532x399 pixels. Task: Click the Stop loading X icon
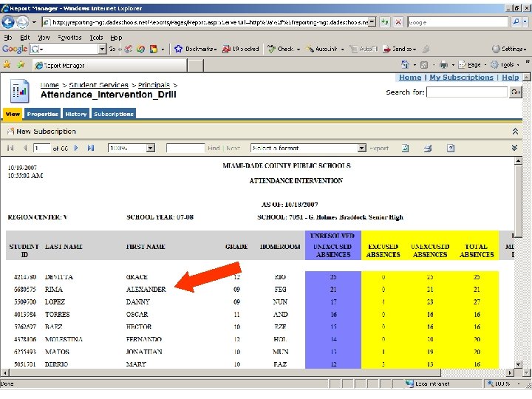399,23
